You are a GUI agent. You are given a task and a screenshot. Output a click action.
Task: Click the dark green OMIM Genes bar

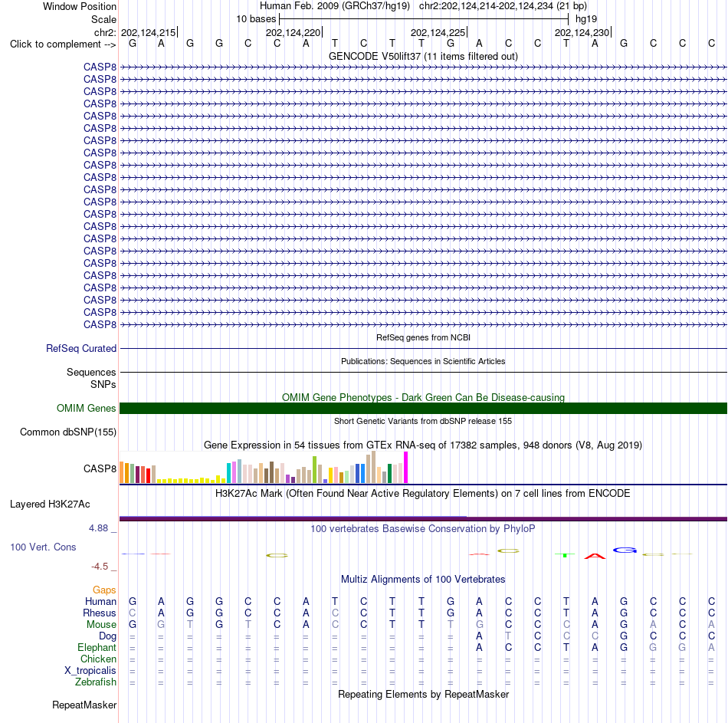pyautogui.click(x=423, y=409)
